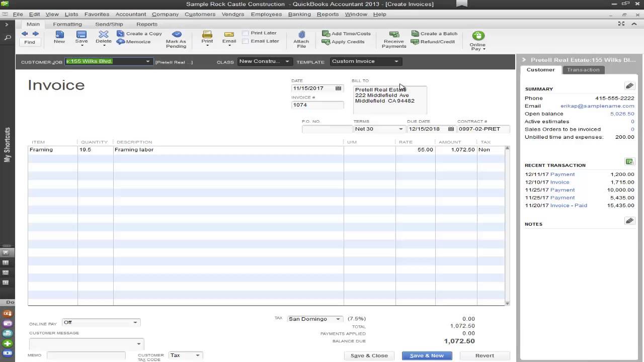
Task: Create a Batch of invoices
Action: point(434,34)
